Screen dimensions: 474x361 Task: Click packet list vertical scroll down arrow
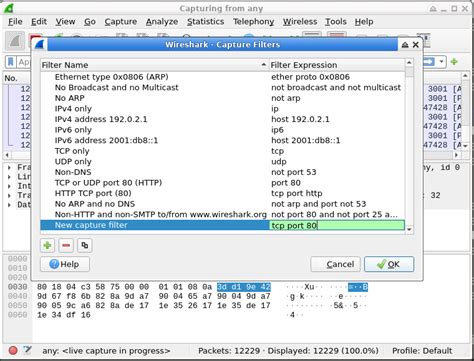point(465,146)
